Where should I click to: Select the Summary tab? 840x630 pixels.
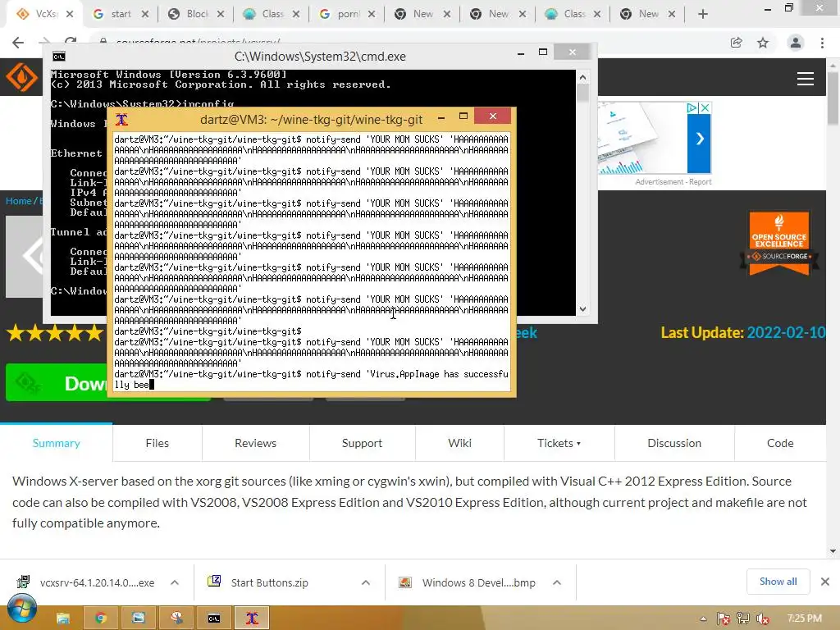click(x=57, y=443)
